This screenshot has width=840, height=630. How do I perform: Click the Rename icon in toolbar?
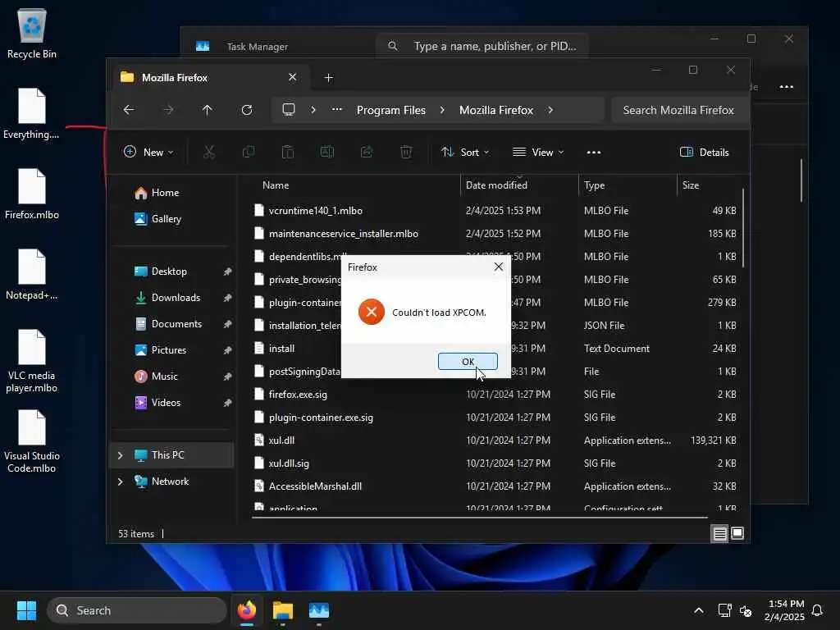coord(327,152)
